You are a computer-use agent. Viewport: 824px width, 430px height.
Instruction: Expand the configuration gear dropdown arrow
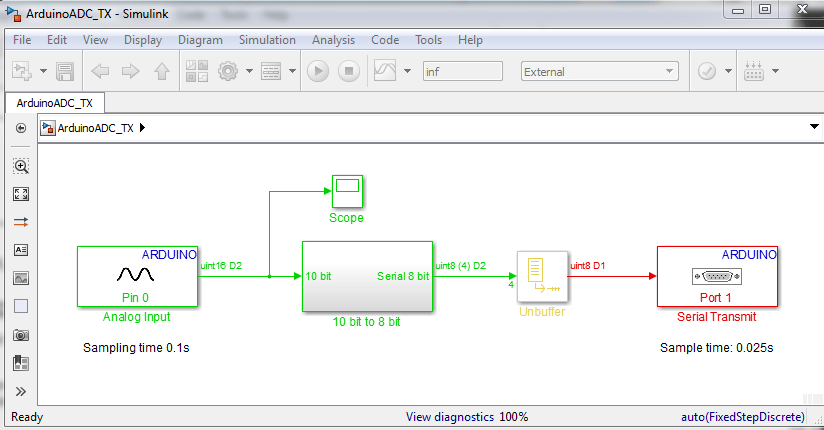[x=250, y=71]
